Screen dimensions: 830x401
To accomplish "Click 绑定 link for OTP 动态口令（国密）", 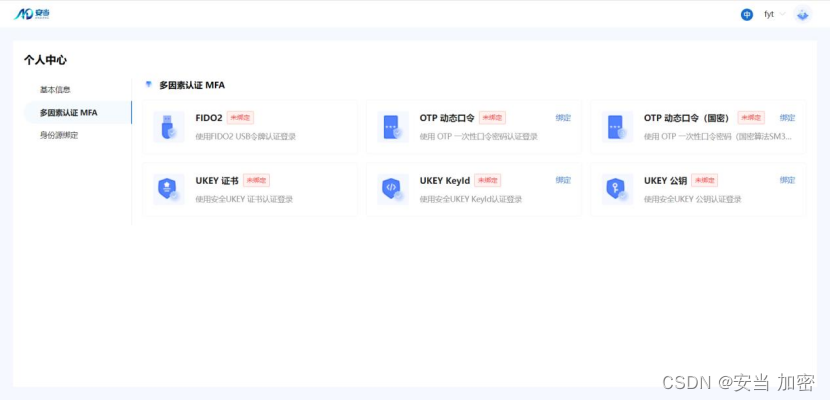I will (x=787, y=118).
